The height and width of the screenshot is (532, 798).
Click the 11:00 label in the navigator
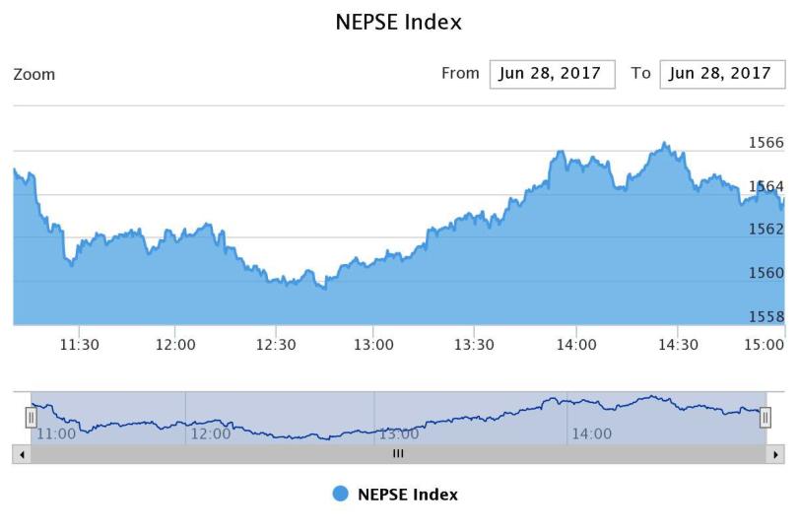56,433
